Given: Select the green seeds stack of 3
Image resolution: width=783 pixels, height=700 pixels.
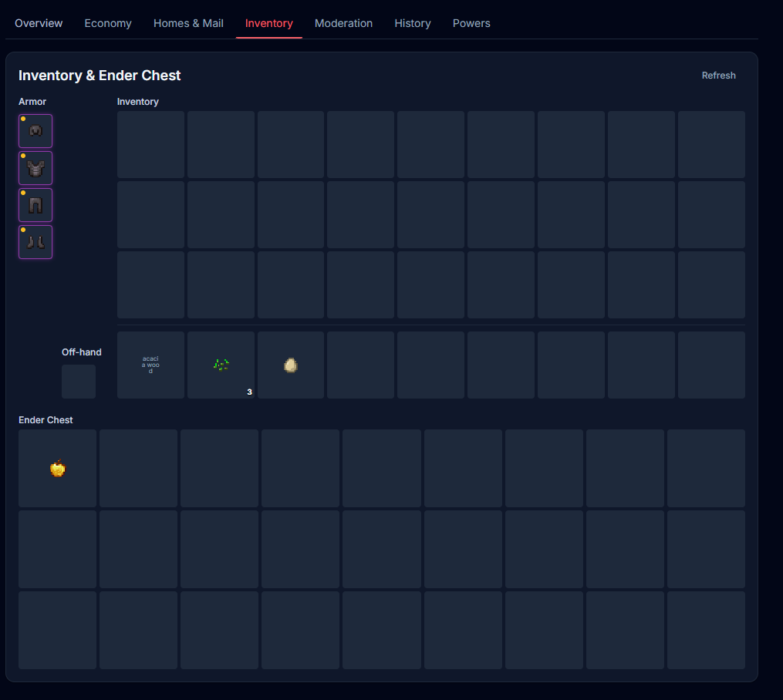Looking at the screenshot, I should 221,365.
